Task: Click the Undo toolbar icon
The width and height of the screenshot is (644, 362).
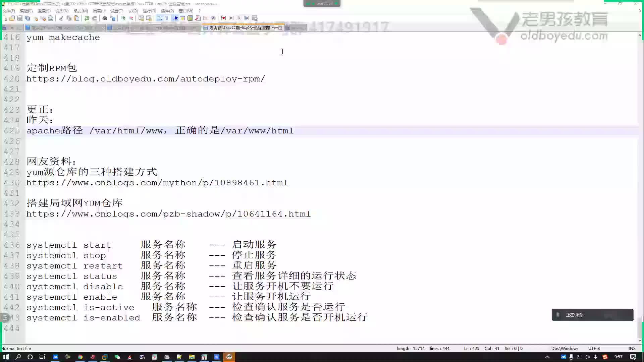Action: click(x=86, y=18)
